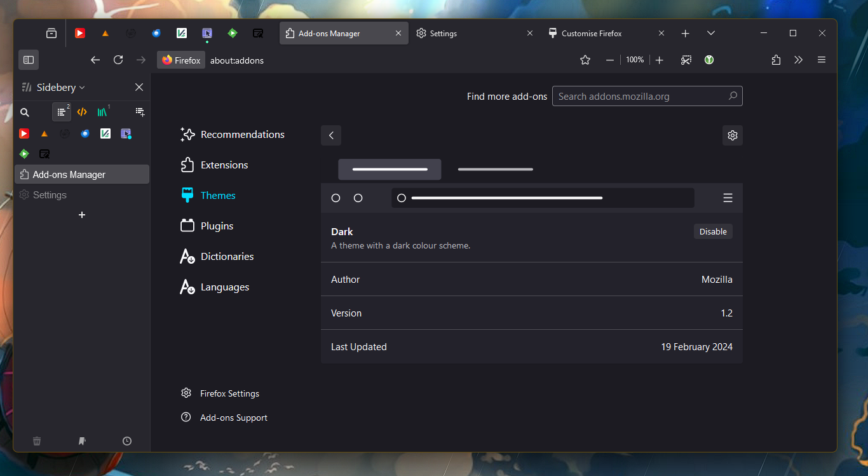Switch to the Customise Firefox tab

tap(606, 33)
